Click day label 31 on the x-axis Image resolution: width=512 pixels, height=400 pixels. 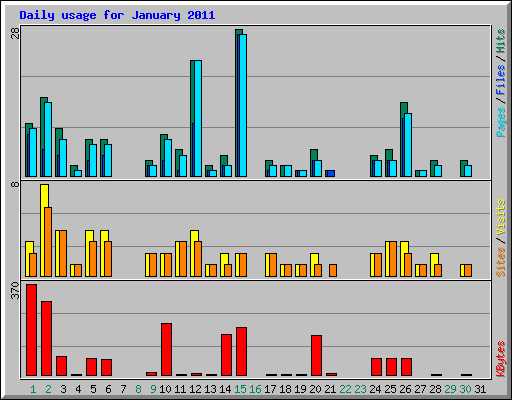(480, 389)
